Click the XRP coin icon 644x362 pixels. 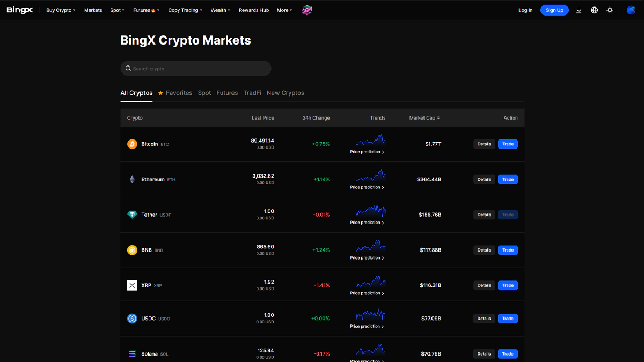[132, 285]
